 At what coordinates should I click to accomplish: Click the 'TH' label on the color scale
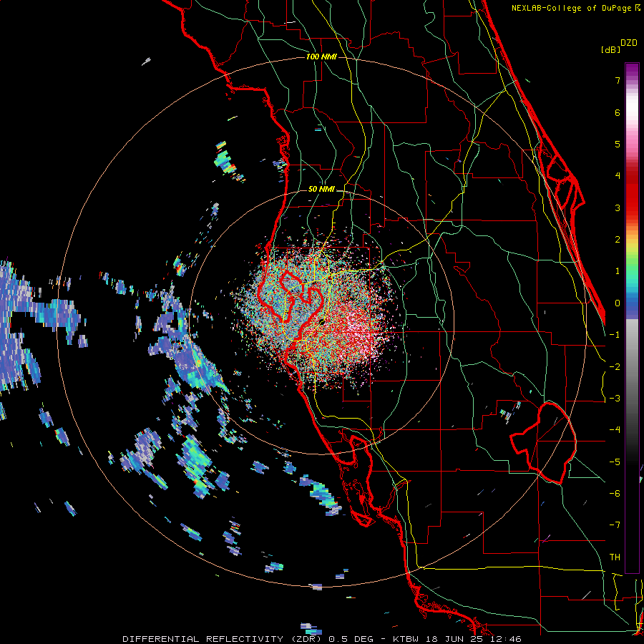pyautogui.click(x=615, y=557)
